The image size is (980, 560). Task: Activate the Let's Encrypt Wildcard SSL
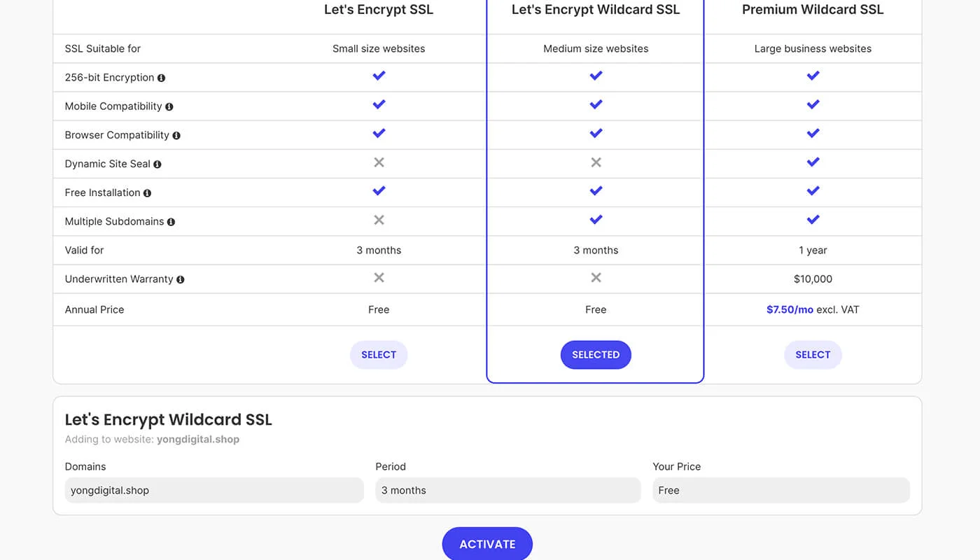[487, 544]
